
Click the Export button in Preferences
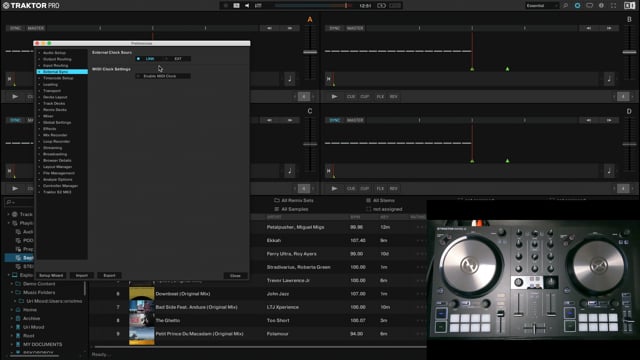pos(109,276)
